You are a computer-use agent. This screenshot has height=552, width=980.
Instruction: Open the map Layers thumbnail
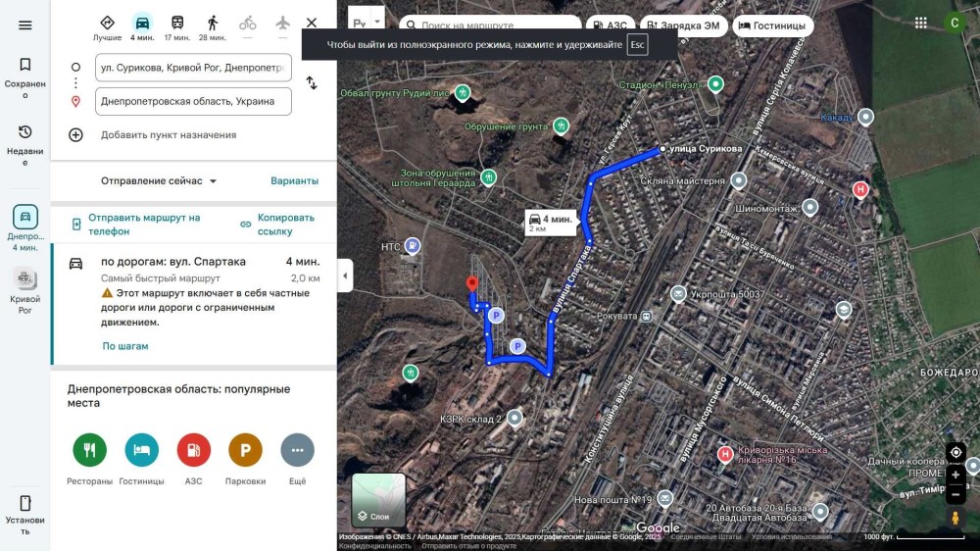click(378, 500)
